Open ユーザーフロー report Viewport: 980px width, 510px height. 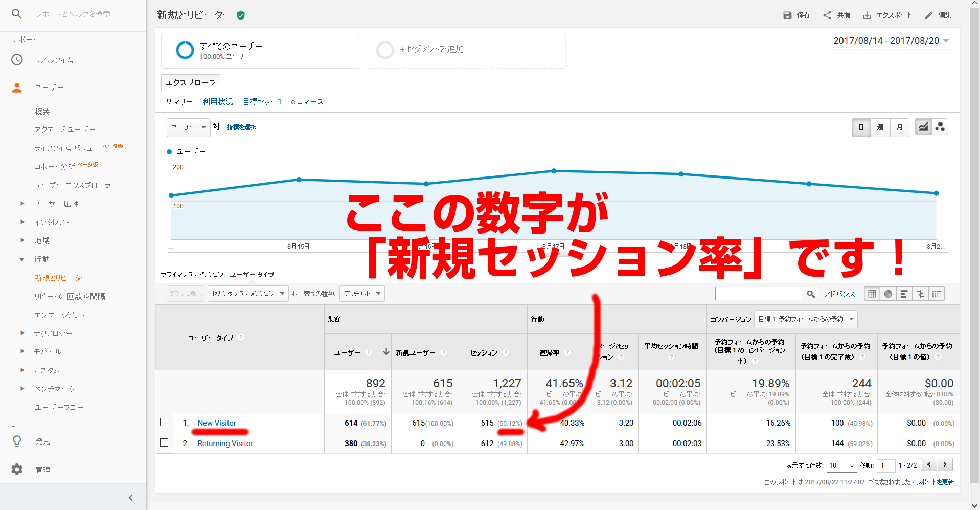tap(59, 407)
